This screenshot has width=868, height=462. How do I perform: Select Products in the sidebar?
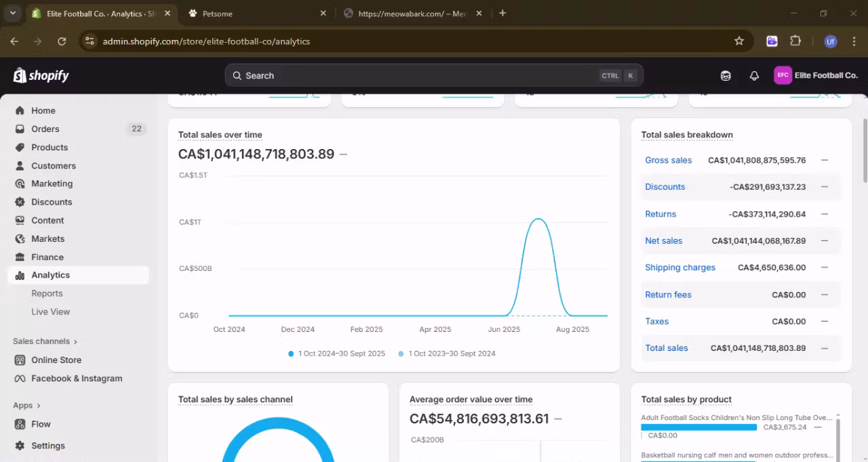pos(50,147)
